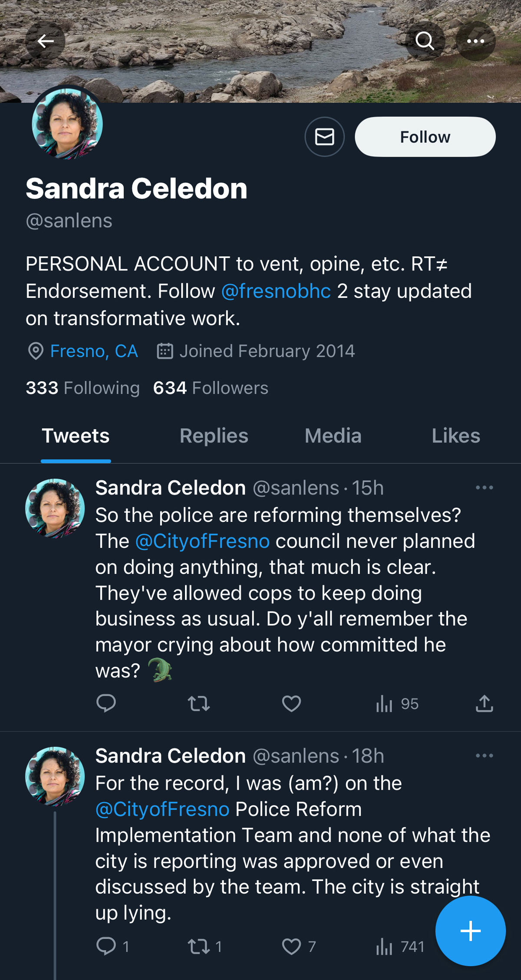Expand more options on the 15h tweet
The width and height of the screenshot is (521, 980).
click(x=484, y=488)
